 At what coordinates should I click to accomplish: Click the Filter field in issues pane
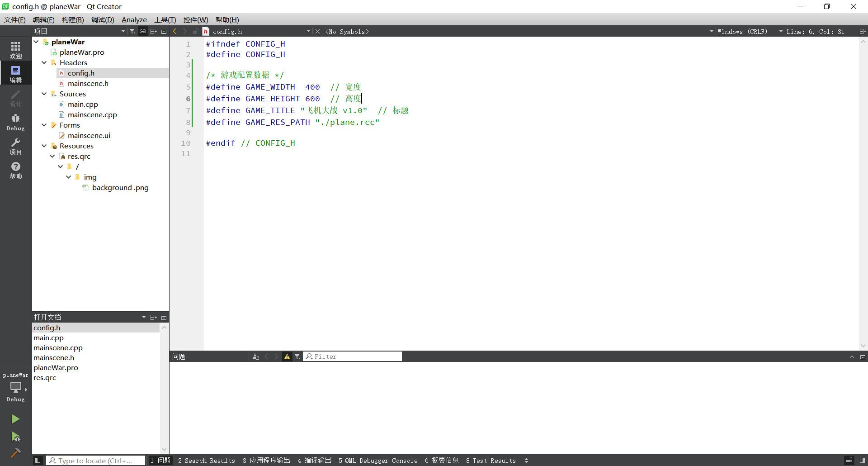[x=353, y=357]
